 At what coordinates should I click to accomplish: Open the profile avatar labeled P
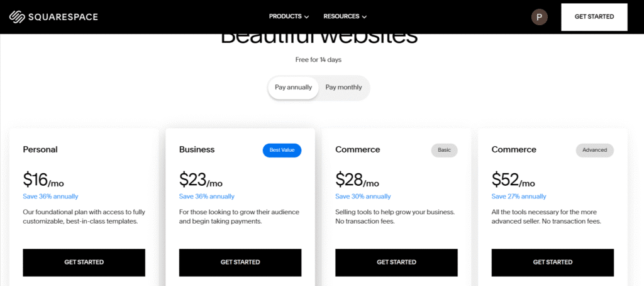coord(539,17)
